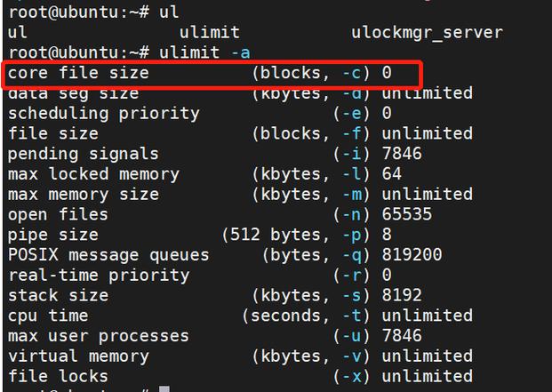Screen dimensions: 552x392
Task: Click the 'ulimit' autocomplete suggestion
Action: (210, 33)
